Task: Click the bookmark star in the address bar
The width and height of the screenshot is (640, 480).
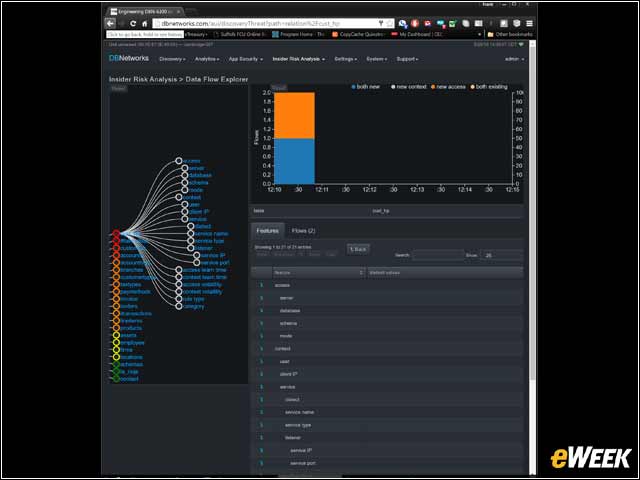Action: pyautogui.click(x=390, y=24)
